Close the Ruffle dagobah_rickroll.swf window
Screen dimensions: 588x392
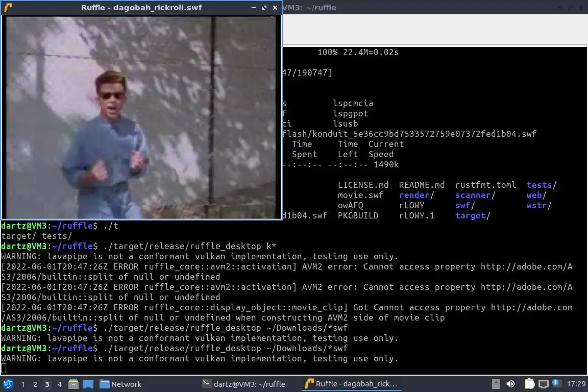275,8
